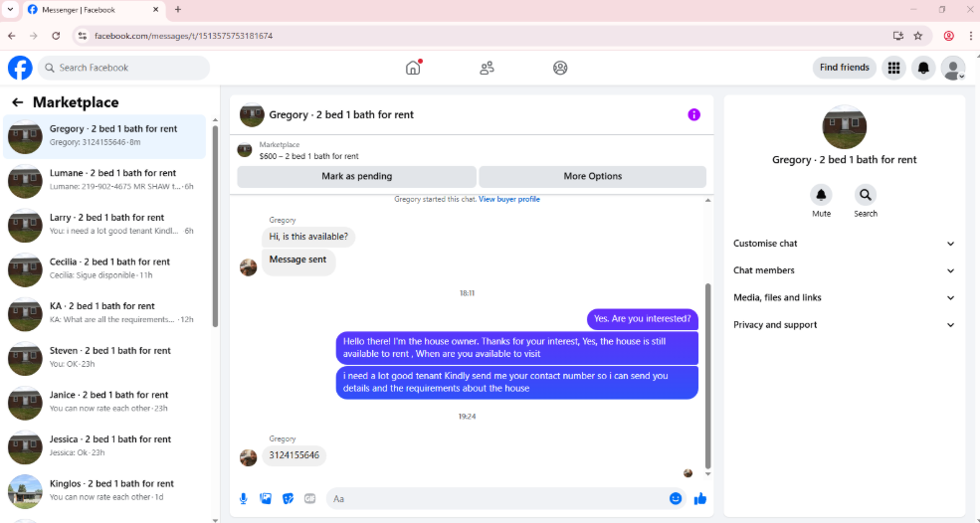980x523 pixels.
Task: Choose a GIF icon
Action: coord(310,498)
